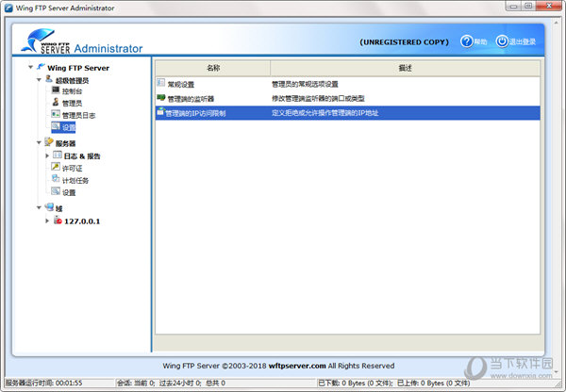Click the 管理端的监听器 row icon
Viewport: 566px width, 392px height.
point(161,97)
